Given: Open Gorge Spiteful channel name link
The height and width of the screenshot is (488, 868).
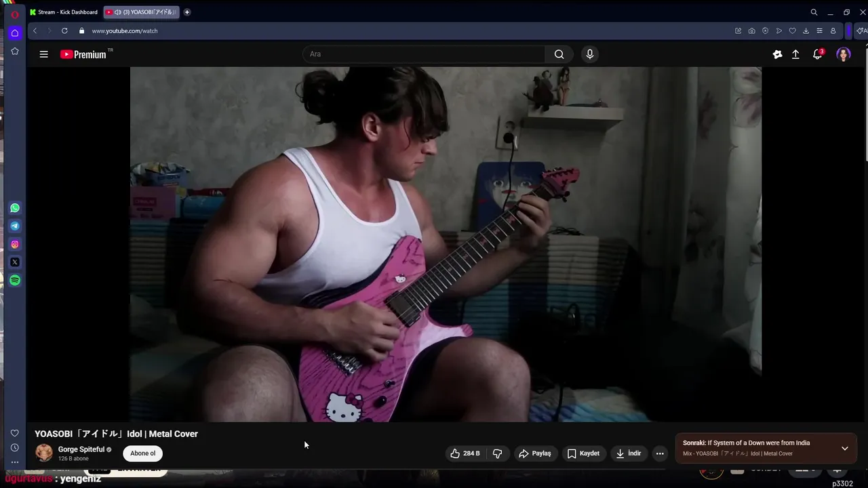Looking at the screenshot, I should coord(81,449).
